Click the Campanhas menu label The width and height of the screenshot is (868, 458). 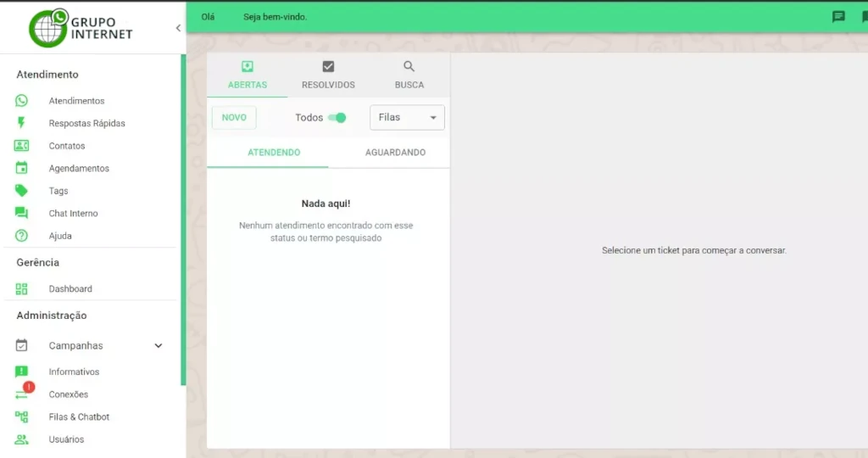coord(75,345)
